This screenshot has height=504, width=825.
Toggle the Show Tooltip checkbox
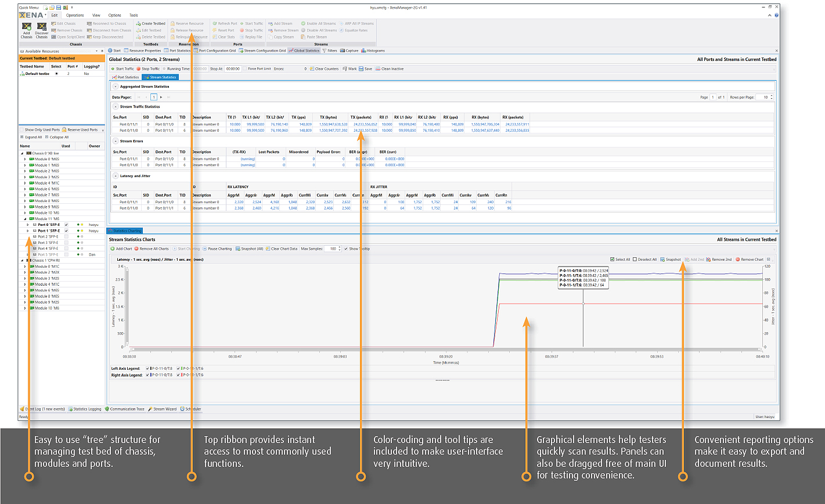[x=346, y=249]
